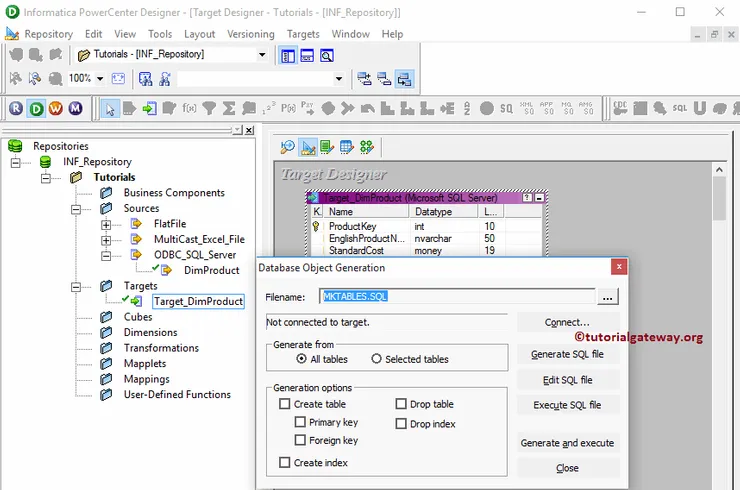Enable the Create index checkbox
740x490 pixels.
(x=285, y=462)
